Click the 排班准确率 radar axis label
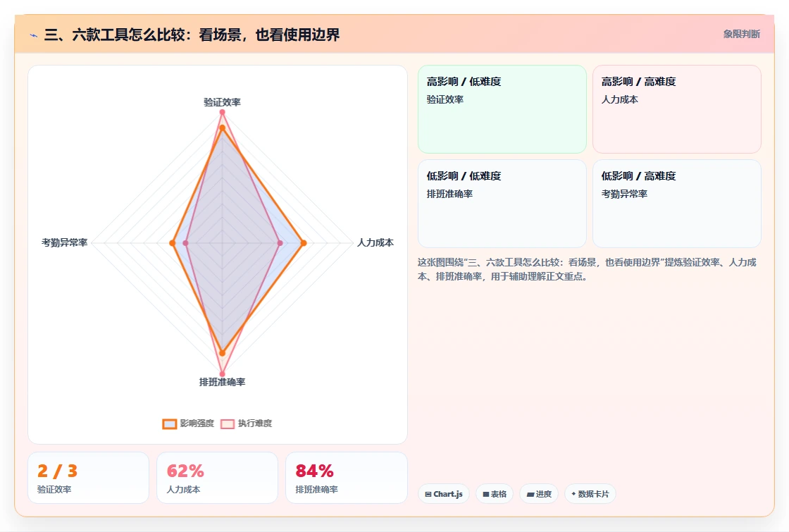The image size is (789, 532). point(222,382)
